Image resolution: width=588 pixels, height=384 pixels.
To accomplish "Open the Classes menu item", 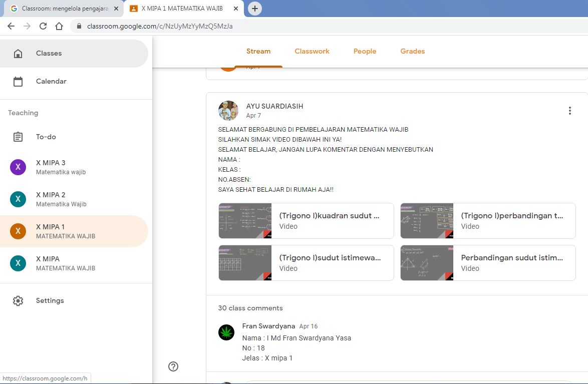I will pos(74,53).
